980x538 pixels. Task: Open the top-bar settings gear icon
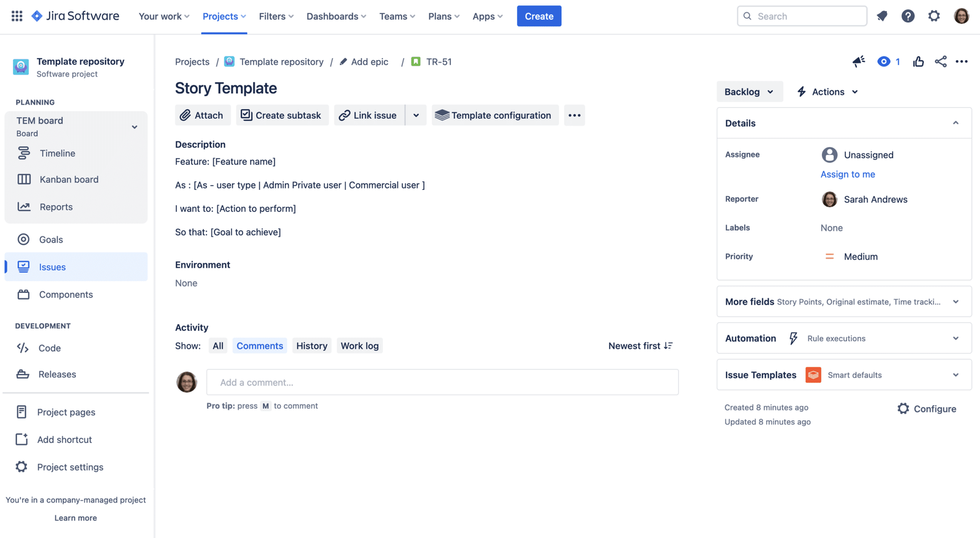[933, 16]
